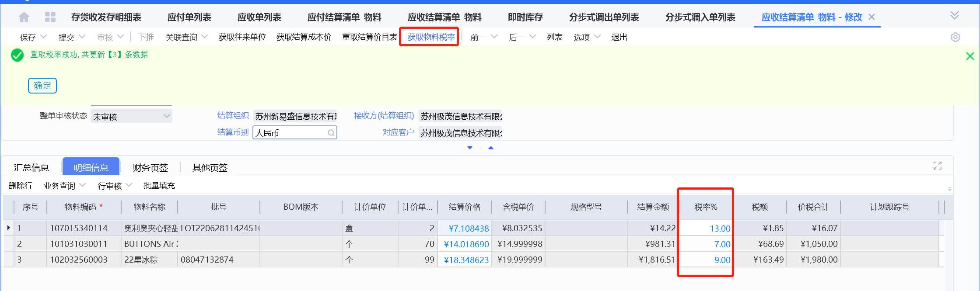This screenshot has width=980, height=291.
Task: Switch to 即时库存 tab
Action: tap(525, 17)
